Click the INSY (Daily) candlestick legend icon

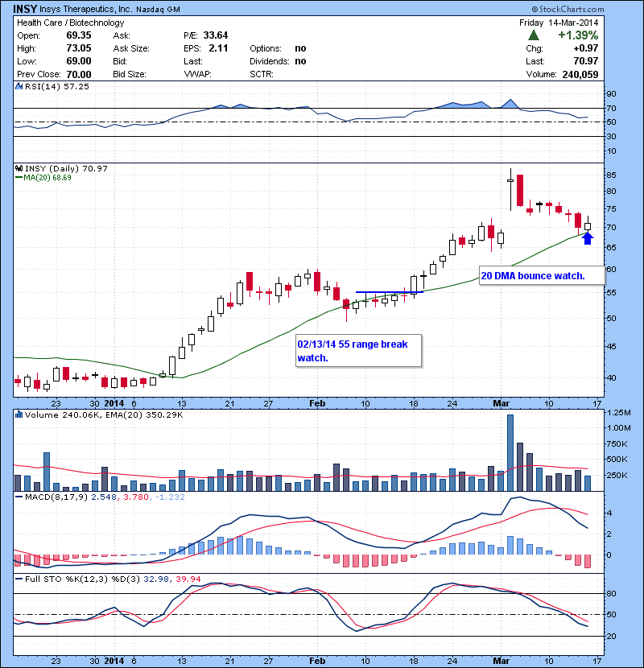(x=19, y=168)
